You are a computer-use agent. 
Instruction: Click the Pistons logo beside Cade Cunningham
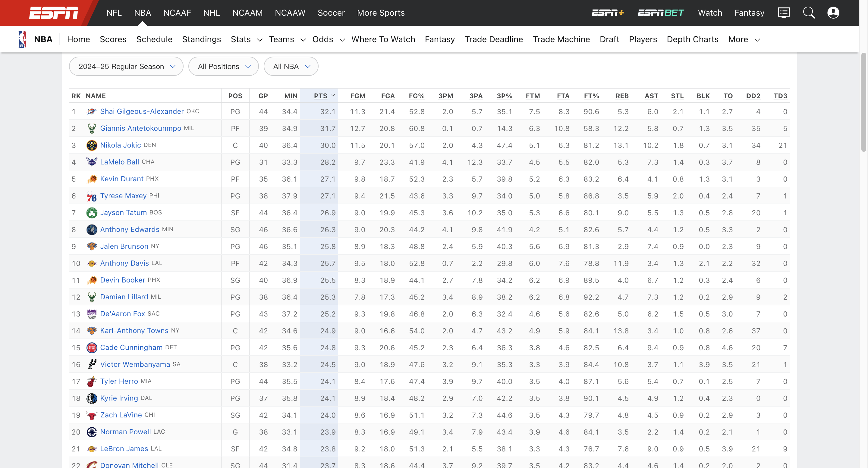point(92,348)
